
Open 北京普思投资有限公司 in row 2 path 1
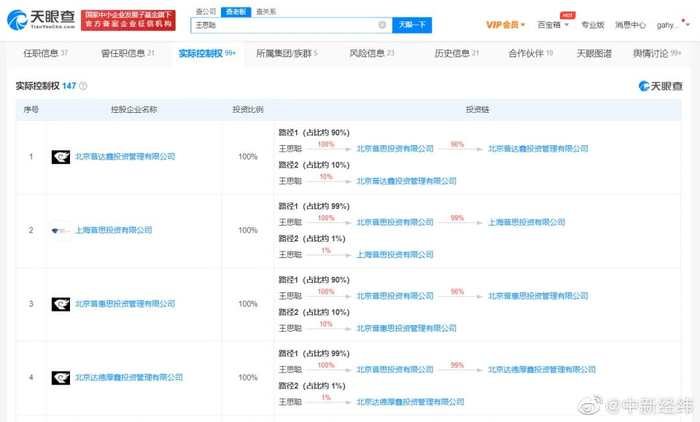pyautogui.click(x=395, y=222)
